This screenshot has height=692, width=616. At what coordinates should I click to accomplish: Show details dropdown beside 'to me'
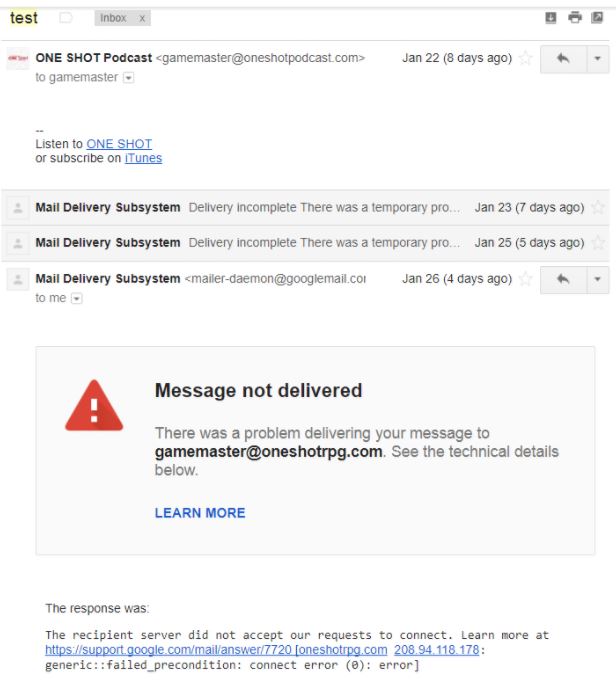[76, 299]
